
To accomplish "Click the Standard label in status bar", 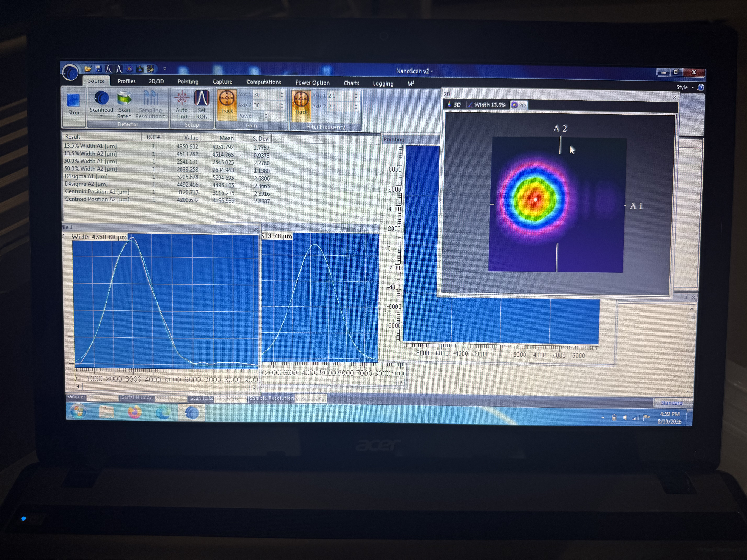I will pos(671,403).
